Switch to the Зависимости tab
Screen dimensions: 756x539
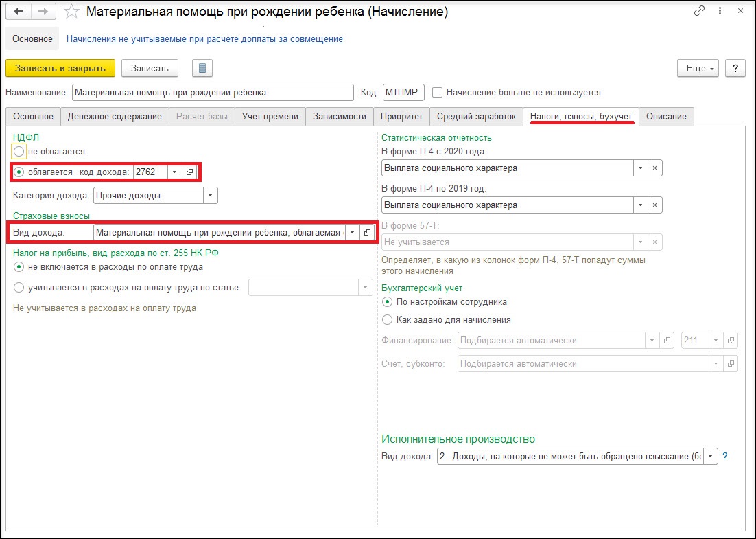tap(340, 116)
